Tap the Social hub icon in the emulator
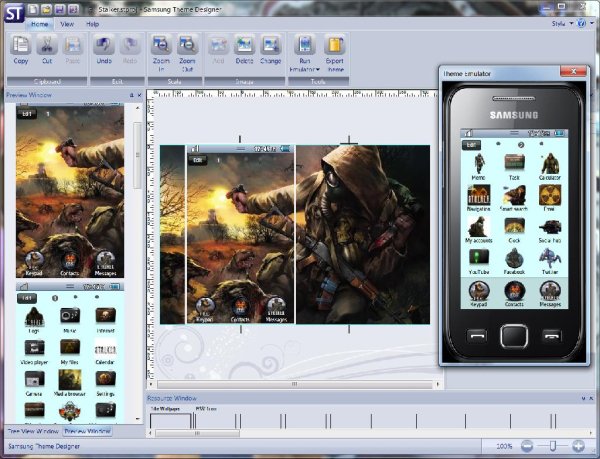Screen dimensions: 600x459 550,226
